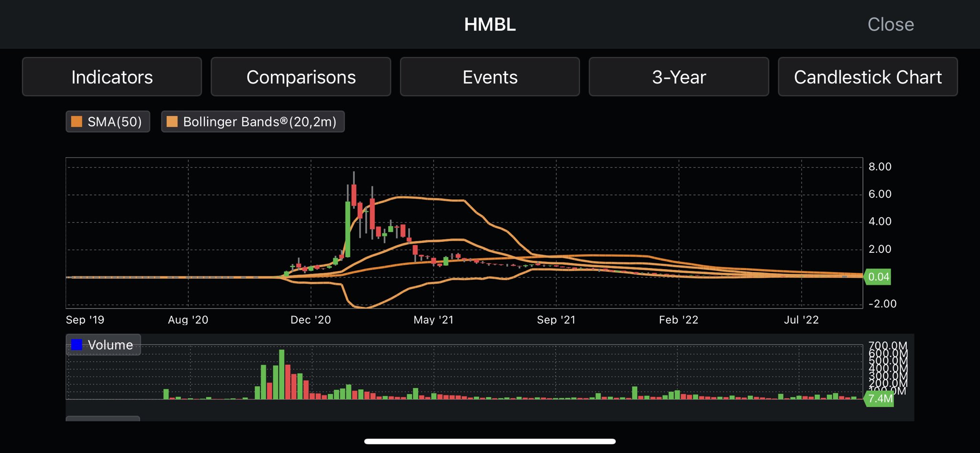Image resolution: width=980 pixels, height=453 pixels.
Task: Tap the iOS home indicator bar
Action: (490, 442)
